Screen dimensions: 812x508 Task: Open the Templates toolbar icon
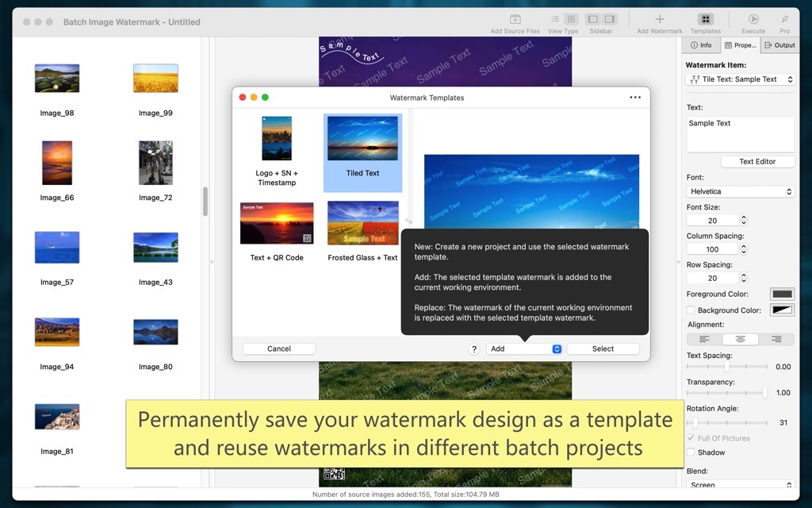pos(705,19)
